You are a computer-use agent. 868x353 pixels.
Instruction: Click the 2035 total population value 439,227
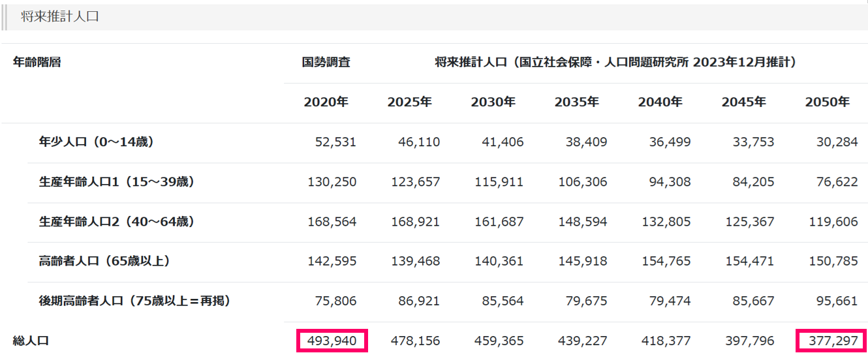click(583, 341)
